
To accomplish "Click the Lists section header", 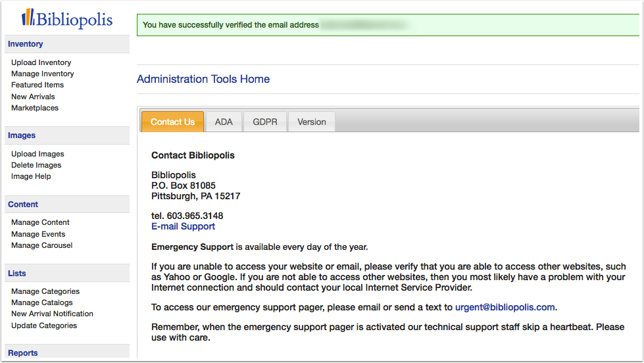I will (x=67, y=274).
